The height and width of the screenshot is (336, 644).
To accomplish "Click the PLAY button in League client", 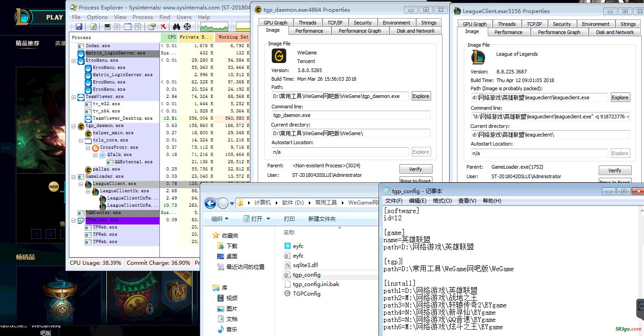I will [54, 17].
